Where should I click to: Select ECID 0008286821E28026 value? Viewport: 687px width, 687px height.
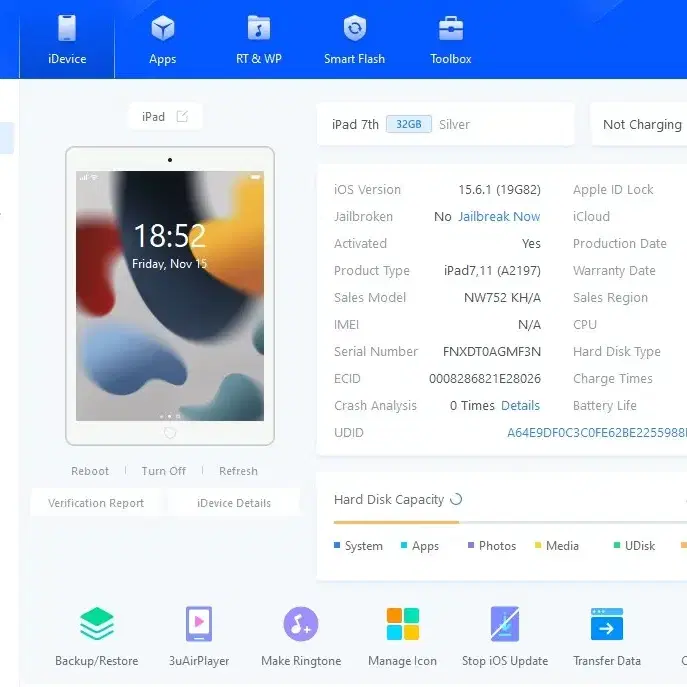[485, 379]
